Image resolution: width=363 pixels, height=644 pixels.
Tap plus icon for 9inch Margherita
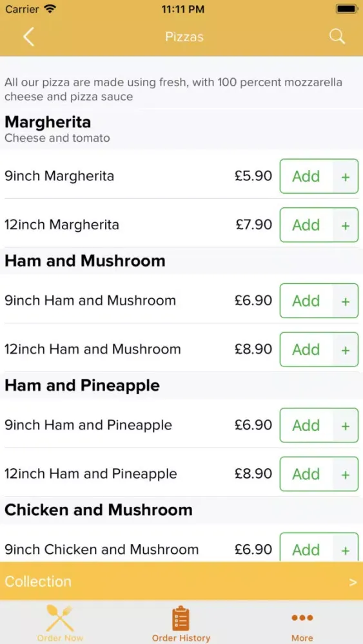346,177
